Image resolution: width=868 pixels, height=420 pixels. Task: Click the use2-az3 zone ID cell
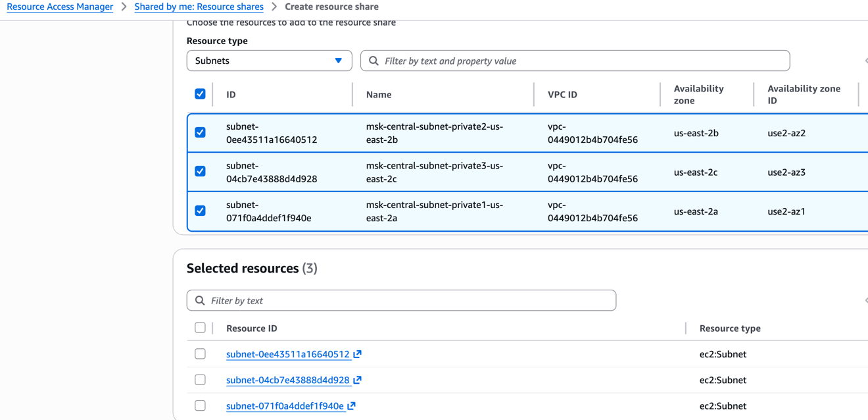[x=786, y=172]
